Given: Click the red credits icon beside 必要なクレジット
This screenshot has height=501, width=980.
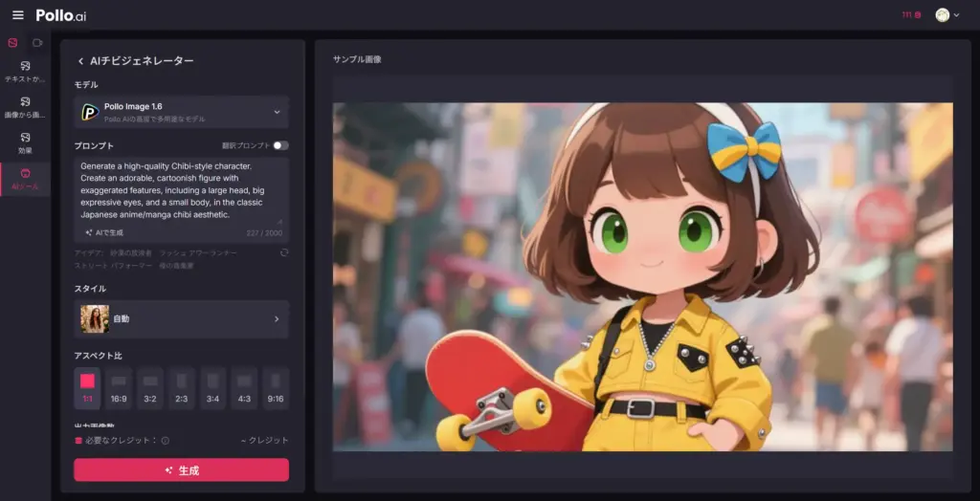Looking at the screenshot, I should coord(78,441).
